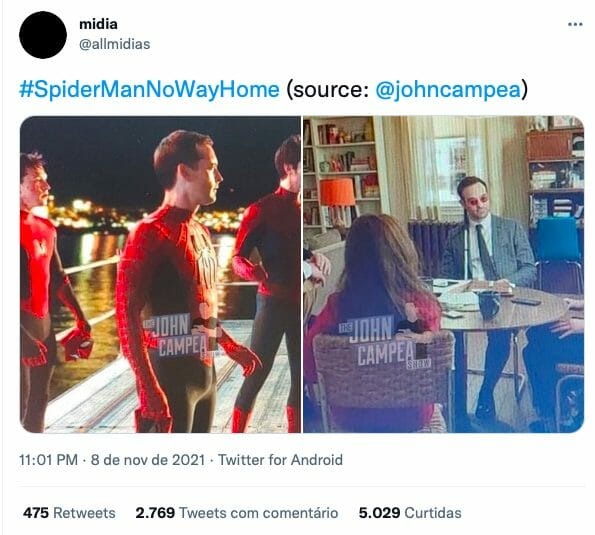Screen dimensions: 595x535
Task: Open the #SpiderManNoWayHome hashtag link
Action: [x=149, y=90]
